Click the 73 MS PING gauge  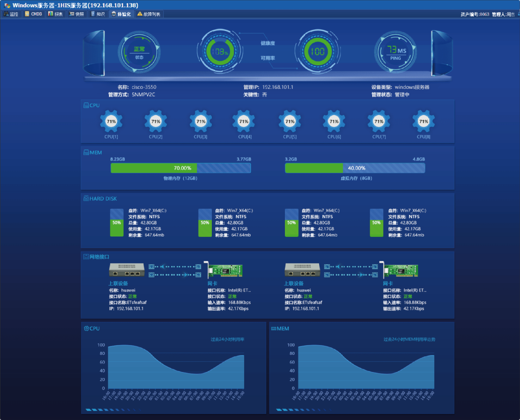(x=396, y=52)
